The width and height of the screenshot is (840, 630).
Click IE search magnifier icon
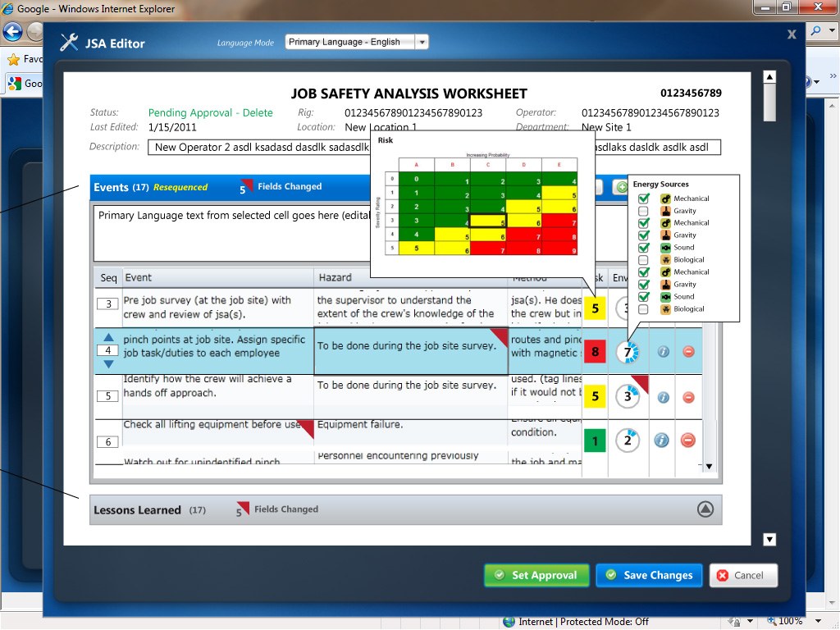pos(816,30)
